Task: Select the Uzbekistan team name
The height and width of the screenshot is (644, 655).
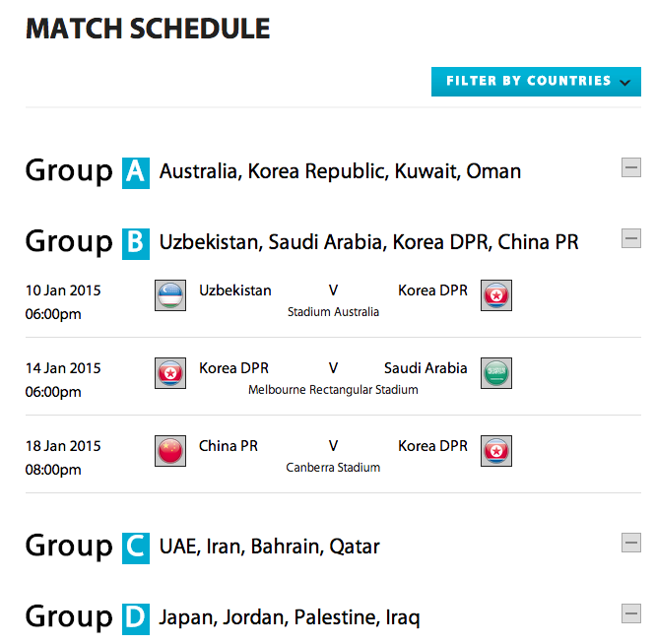Action: (235, 290)
